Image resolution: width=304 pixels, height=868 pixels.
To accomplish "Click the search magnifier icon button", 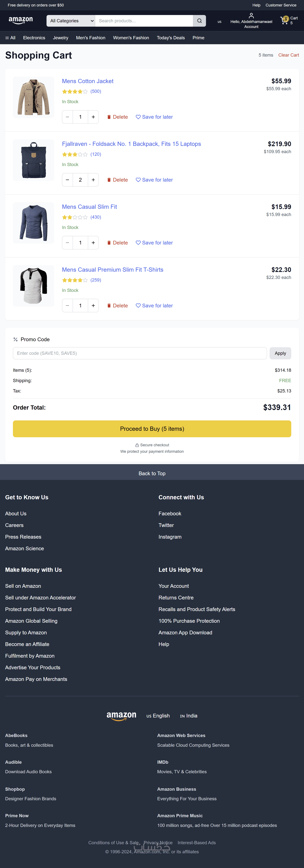I will (x=199, y=21).
